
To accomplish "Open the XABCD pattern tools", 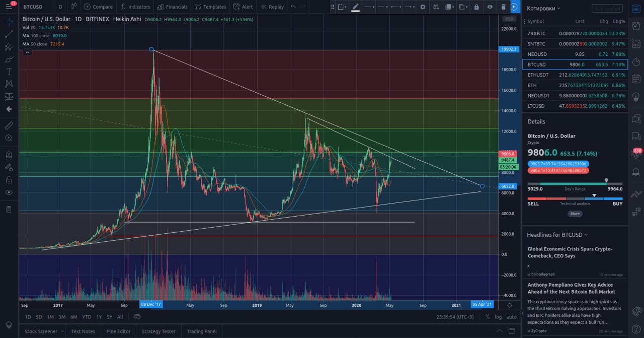I will (9, 84).
